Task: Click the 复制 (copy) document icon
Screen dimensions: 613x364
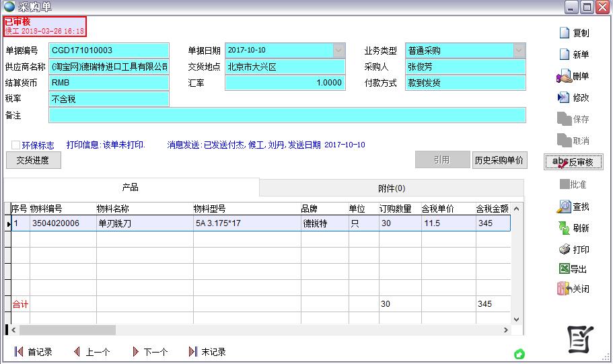Action: pos(565,33)
